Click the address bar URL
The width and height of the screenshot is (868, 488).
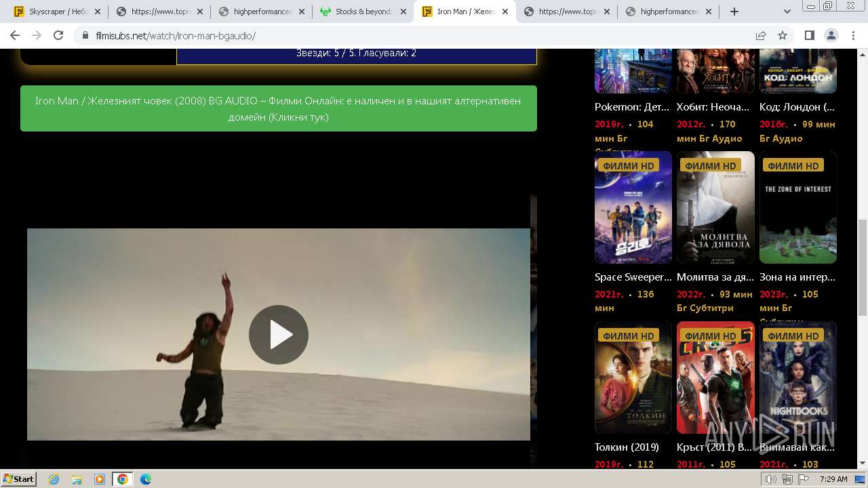(x=176, y=35)
